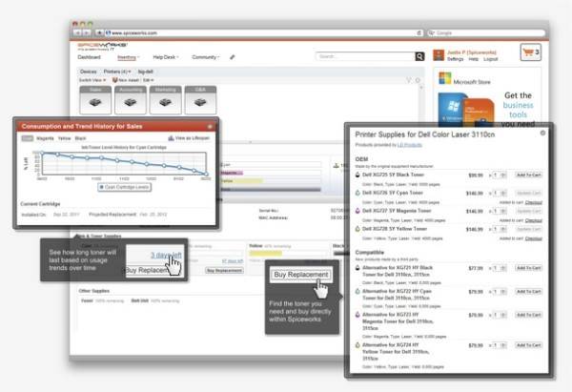Switch to the Black tab in history popup
This screenshot has height=392, width=572.
80,138
